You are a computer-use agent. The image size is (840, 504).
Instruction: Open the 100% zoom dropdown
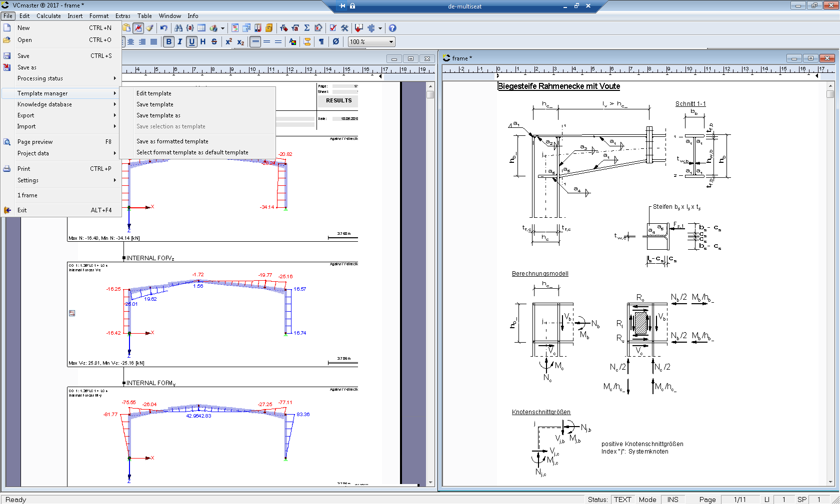point(391,41)
